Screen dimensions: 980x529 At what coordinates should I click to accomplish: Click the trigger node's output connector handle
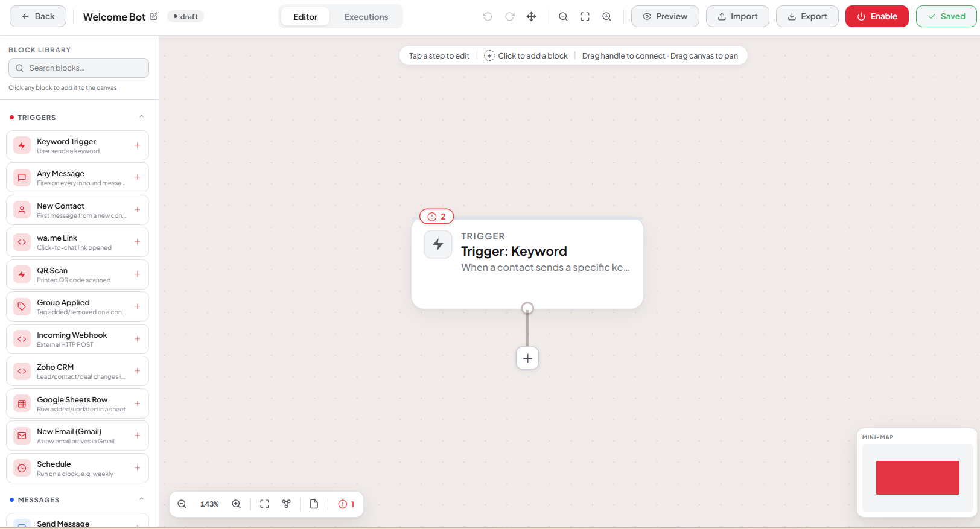(527, 308)
